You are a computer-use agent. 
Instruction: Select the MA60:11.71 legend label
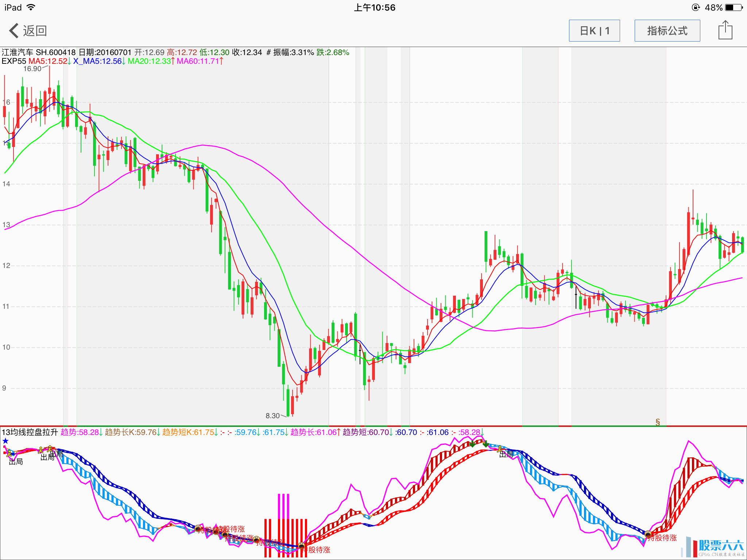click(x=198, y=61)
